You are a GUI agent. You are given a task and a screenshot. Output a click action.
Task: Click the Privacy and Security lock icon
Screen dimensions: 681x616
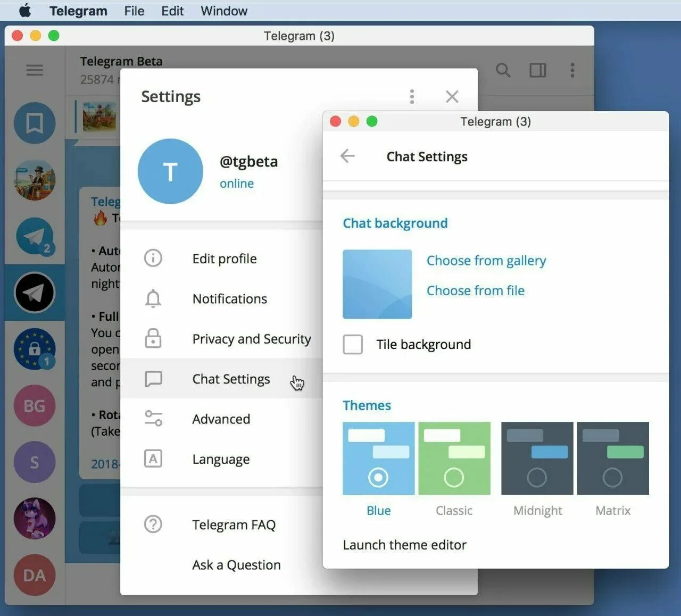click(x=153, y=338)
